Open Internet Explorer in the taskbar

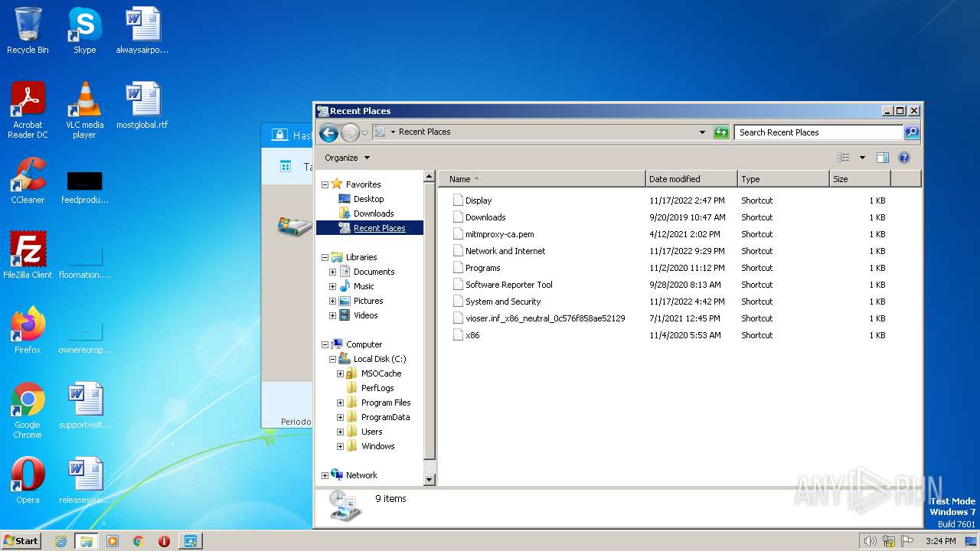60,541
